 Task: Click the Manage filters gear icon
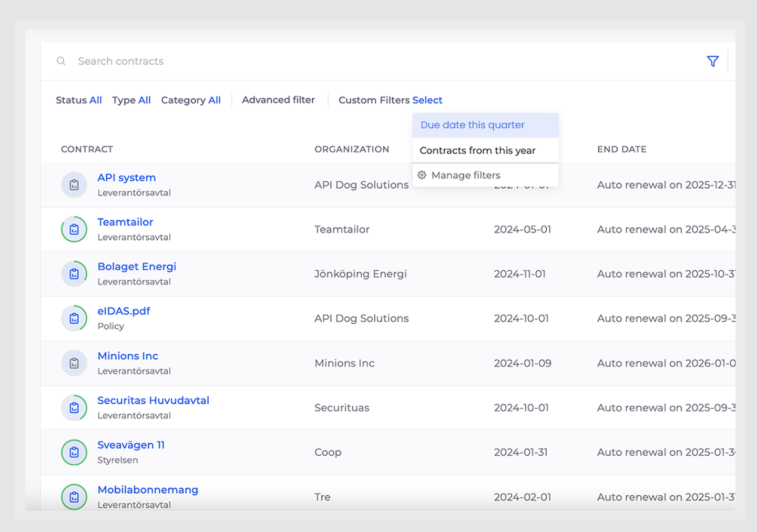(422, 175)
